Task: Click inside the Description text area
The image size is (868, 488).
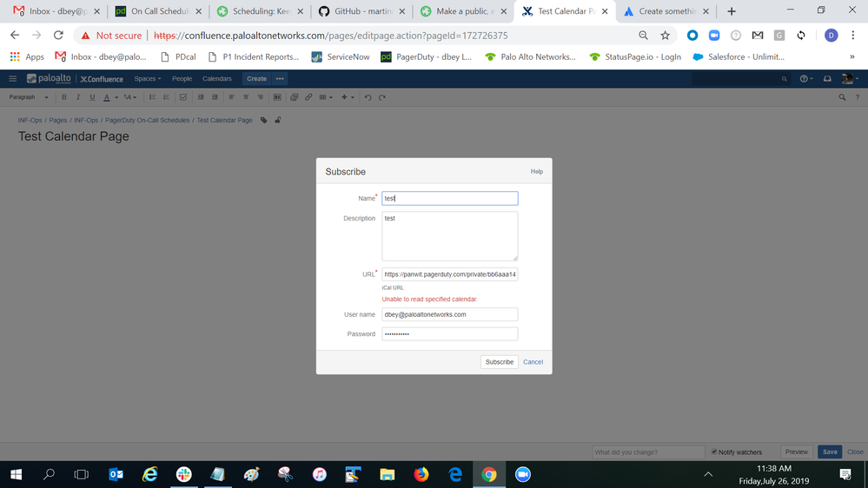Action: [x=449, y=236]
